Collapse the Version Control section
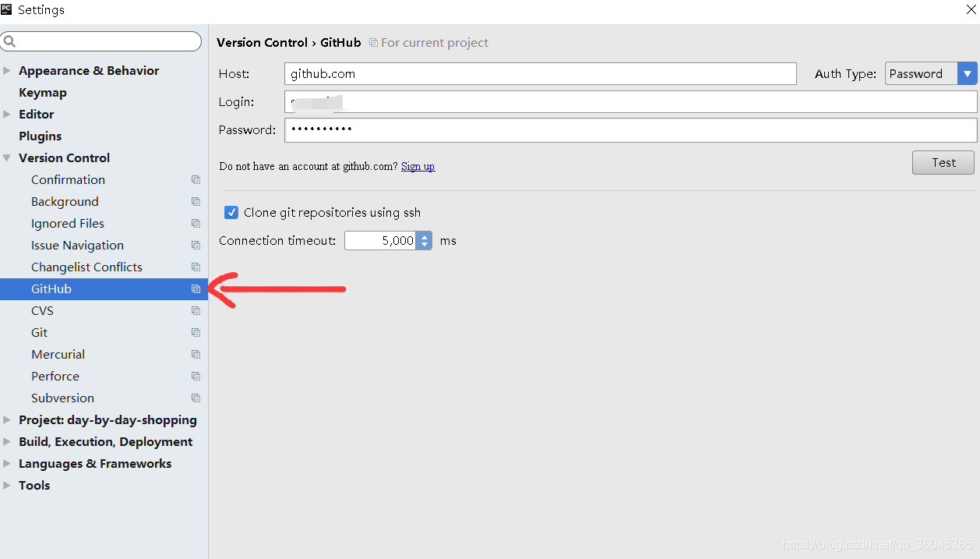The width and height of the screenshot is (980, 559). pos(6,157)
